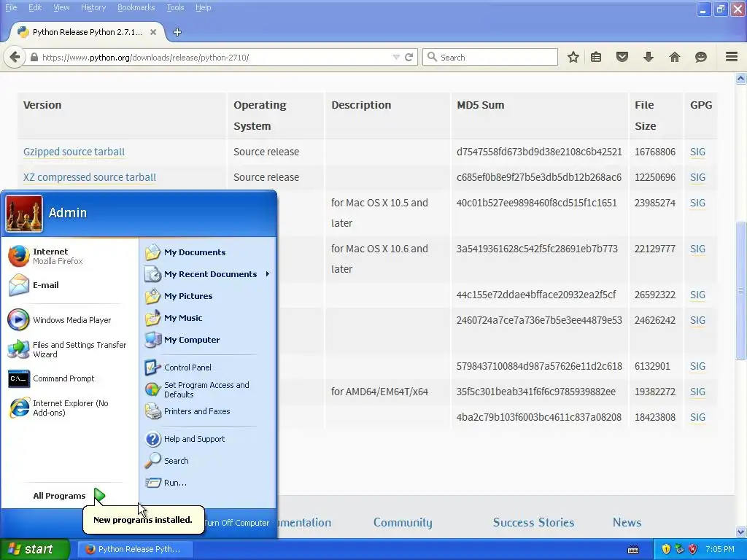Click the taskbar on-screen keyboard icon
The image size is (747, 560).
click(633, 550)
